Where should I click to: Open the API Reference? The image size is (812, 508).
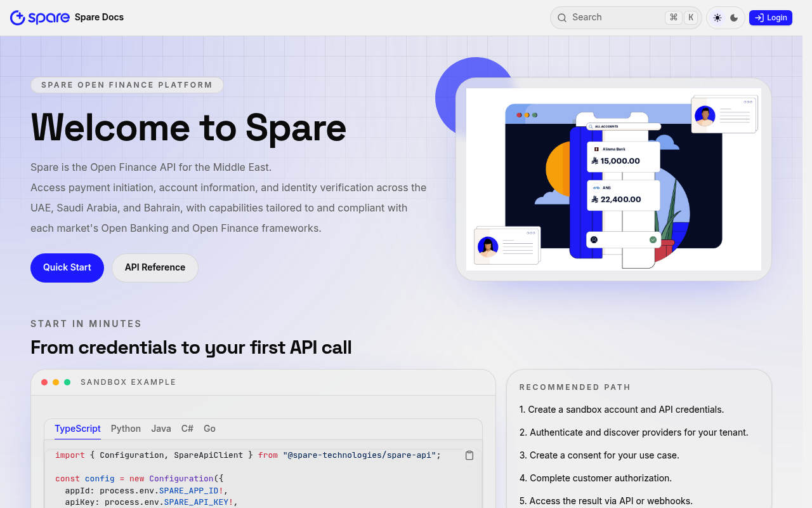click(155, 268)
